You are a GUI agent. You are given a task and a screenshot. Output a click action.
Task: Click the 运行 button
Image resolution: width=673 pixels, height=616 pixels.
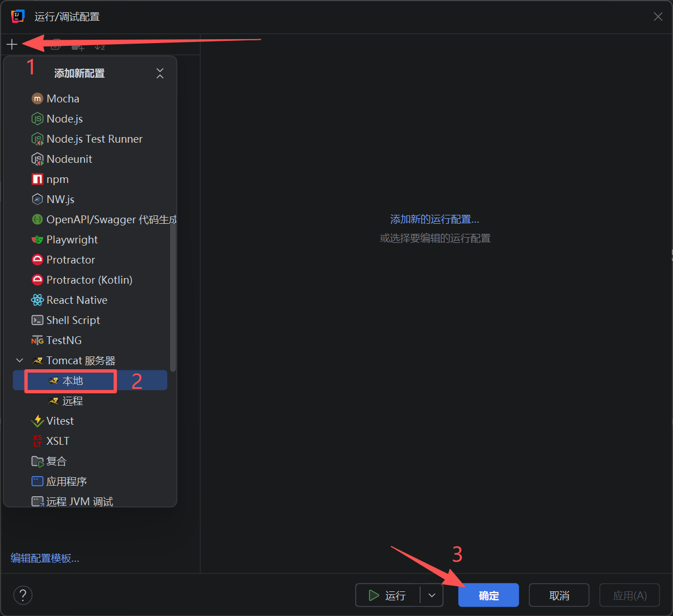(x=388, y=595)
